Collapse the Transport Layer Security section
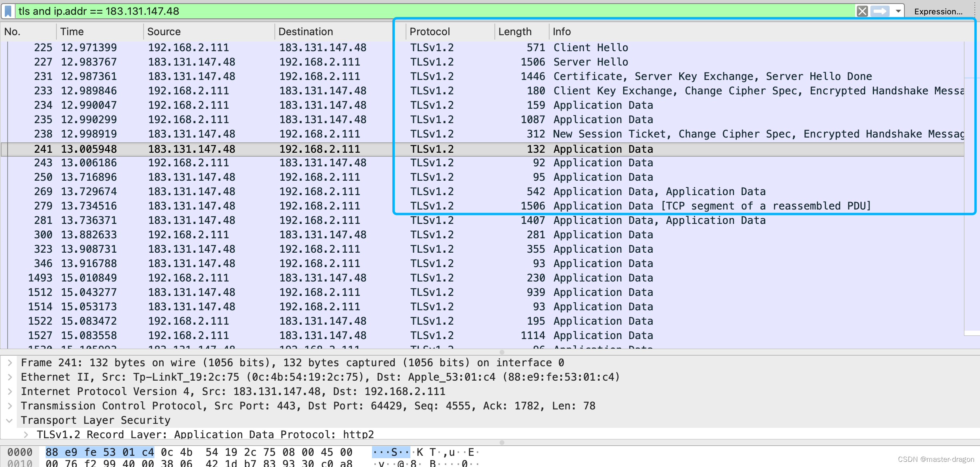This screenshot has width=980, height=467. [10, 420]
